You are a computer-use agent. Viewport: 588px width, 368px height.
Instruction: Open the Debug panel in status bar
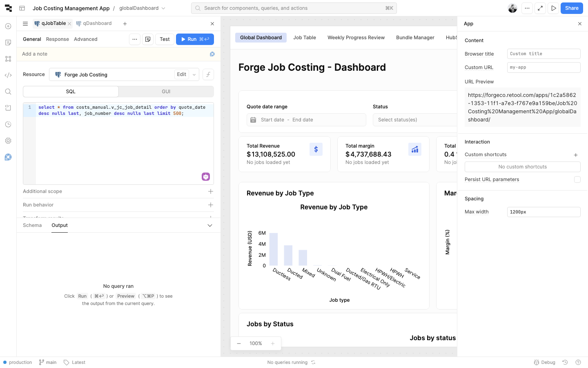coord(545,362)
